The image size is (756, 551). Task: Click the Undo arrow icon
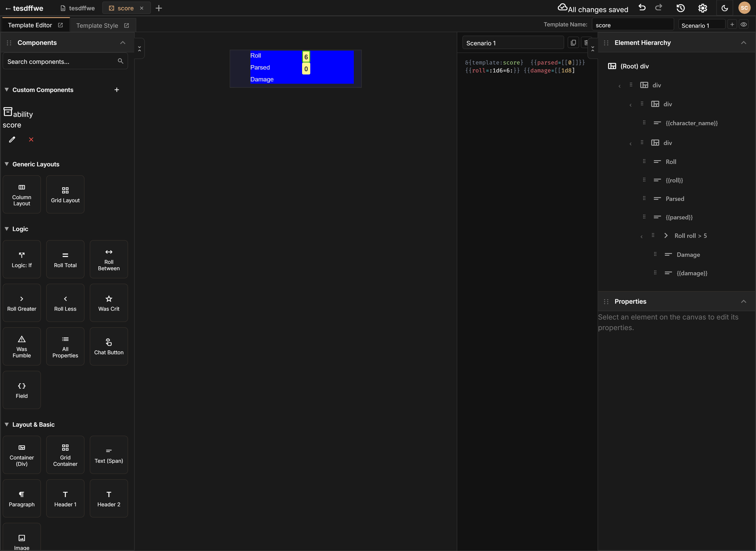coord(642,8)
